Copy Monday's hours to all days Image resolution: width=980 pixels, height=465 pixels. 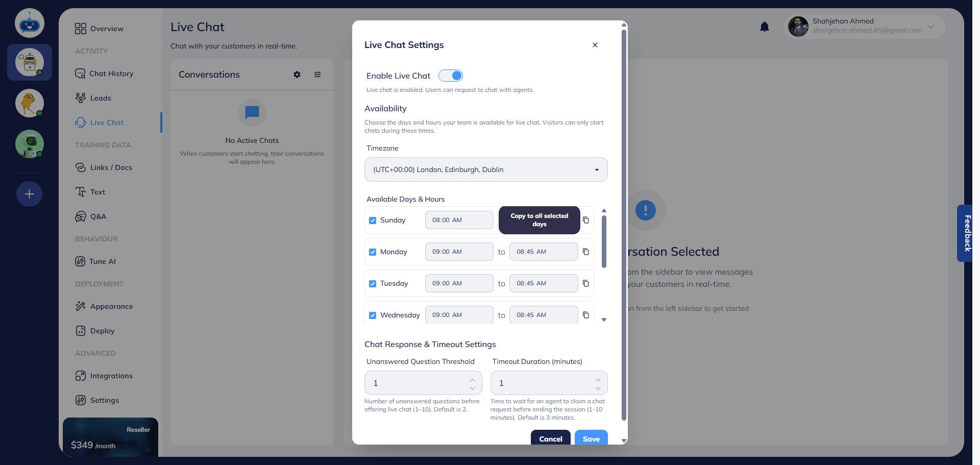tap(585, 252)
